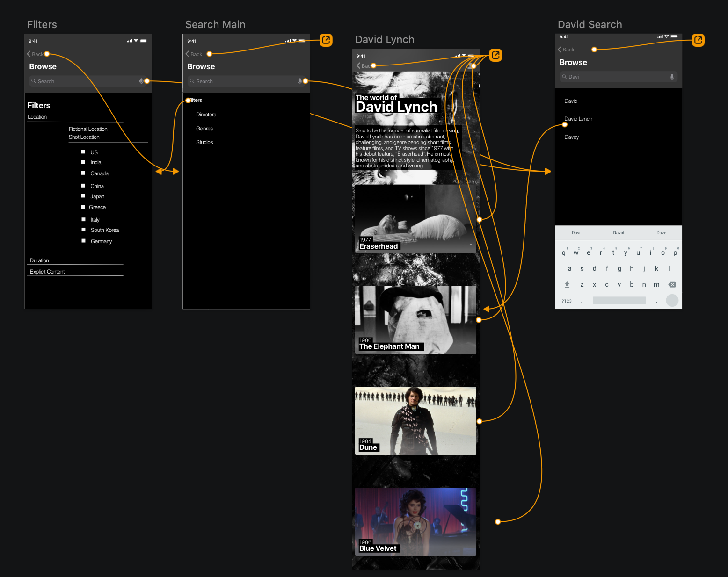Click Back chevron in the Search Main artboard
The height and width of the screenshot is (577, 728).
click(187, 54)
